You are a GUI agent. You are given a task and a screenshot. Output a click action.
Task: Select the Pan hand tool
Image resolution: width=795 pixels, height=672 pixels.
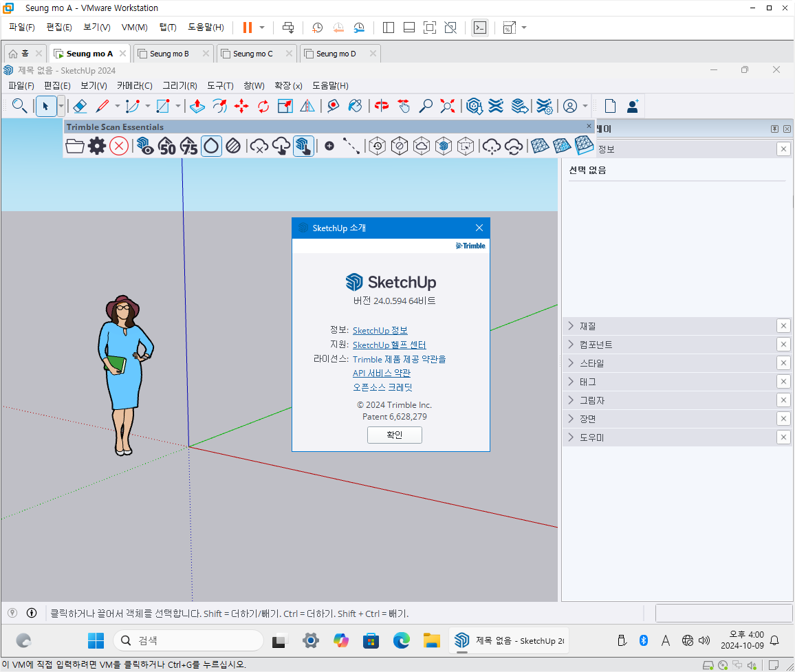404,106
